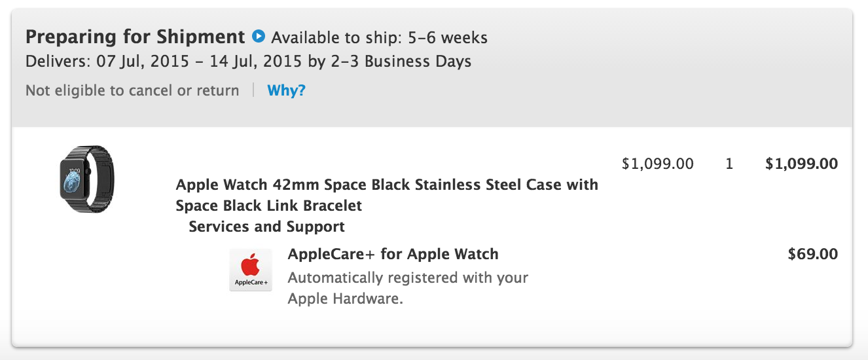This screenshot has height=360, width=868.
Task: Click the "Services and Support" label
Action: 266,226
